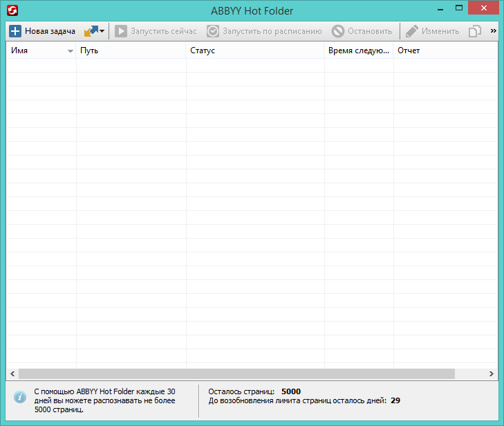Image resolution: width=504 pixels, height=426 pixels.
Task: Click Запустить сейчас play button
Action: point(156,31)
